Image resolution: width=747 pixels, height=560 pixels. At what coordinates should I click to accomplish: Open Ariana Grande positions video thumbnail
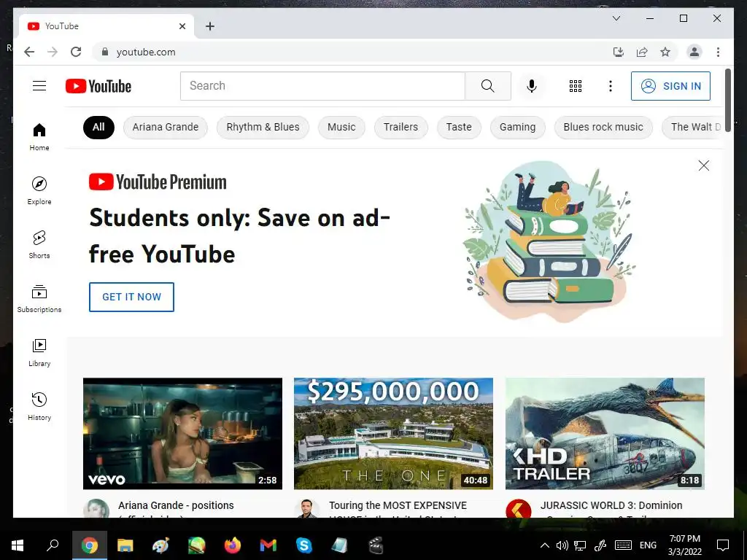pyautogui.click(x=182, y=433)
